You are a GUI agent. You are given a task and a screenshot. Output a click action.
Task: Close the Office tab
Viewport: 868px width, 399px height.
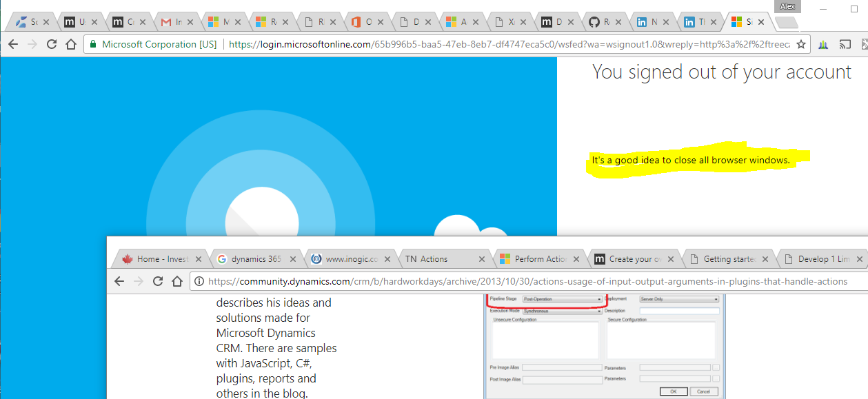click(x=381, y=23)
